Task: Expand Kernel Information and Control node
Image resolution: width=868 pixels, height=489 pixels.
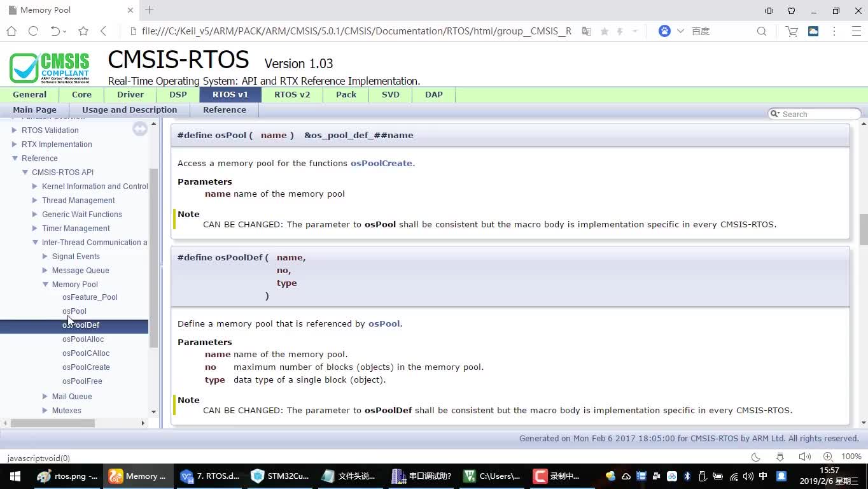Action: tap(35, 186)
